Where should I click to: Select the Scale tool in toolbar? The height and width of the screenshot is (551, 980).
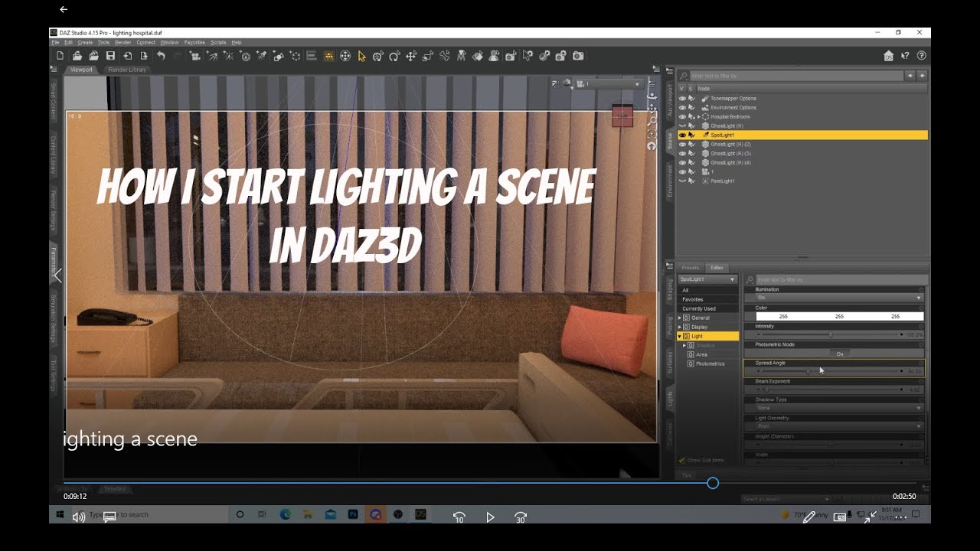click(x=427, y=56)
